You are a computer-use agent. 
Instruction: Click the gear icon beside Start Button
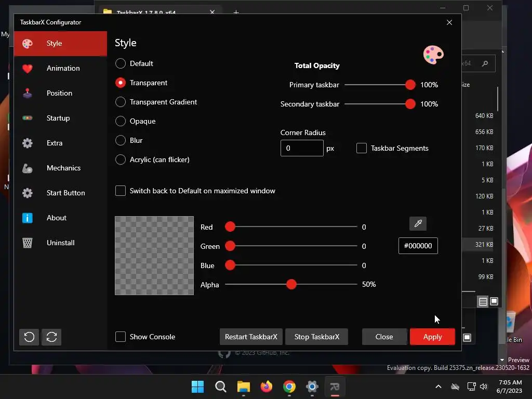coord(27,193)
